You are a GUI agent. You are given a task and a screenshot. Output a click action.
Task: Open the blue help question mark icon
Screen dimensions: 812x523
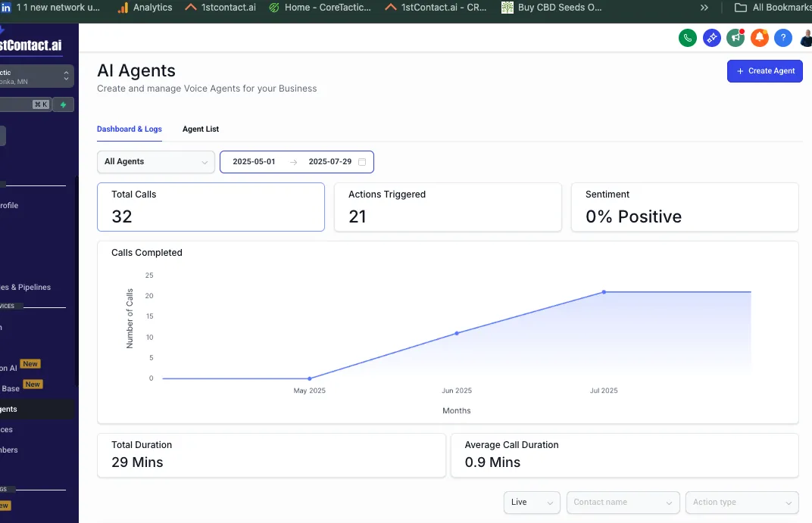coord(783,38)
